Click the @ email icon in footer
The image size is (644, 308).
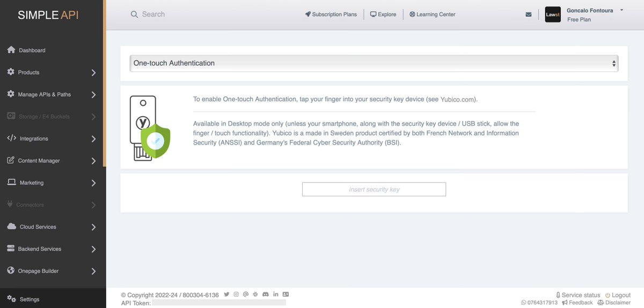(246, 294)
